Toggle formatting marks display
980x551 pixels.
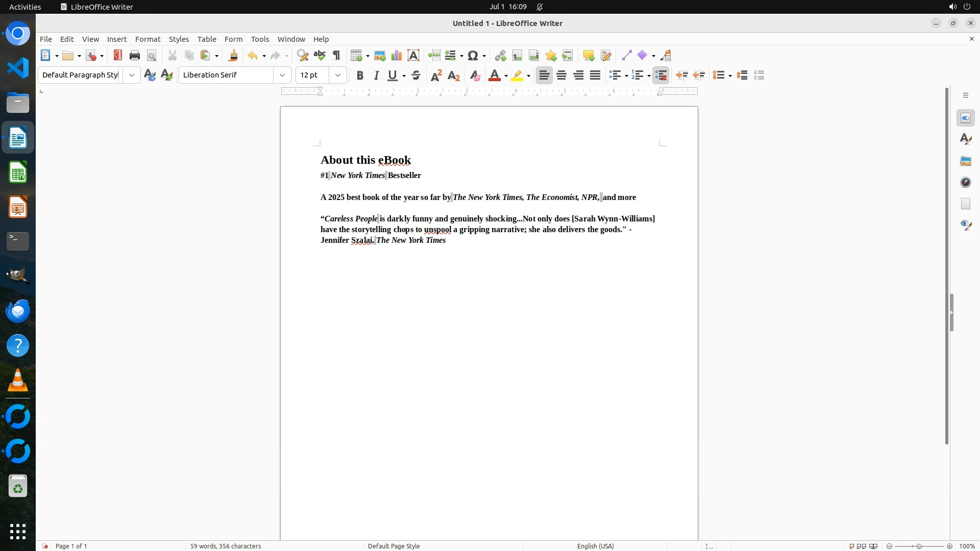tap(336, 56)
